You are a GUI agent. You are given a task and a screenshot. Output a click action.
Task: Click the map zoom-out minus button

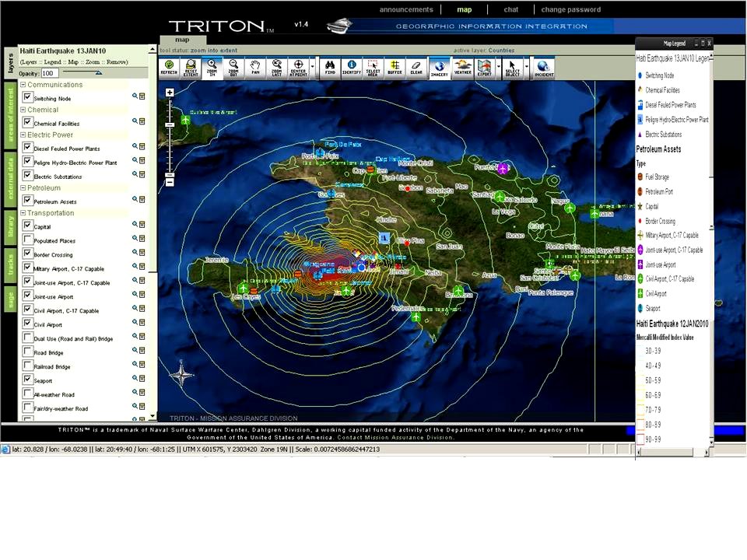coord(170,182)
